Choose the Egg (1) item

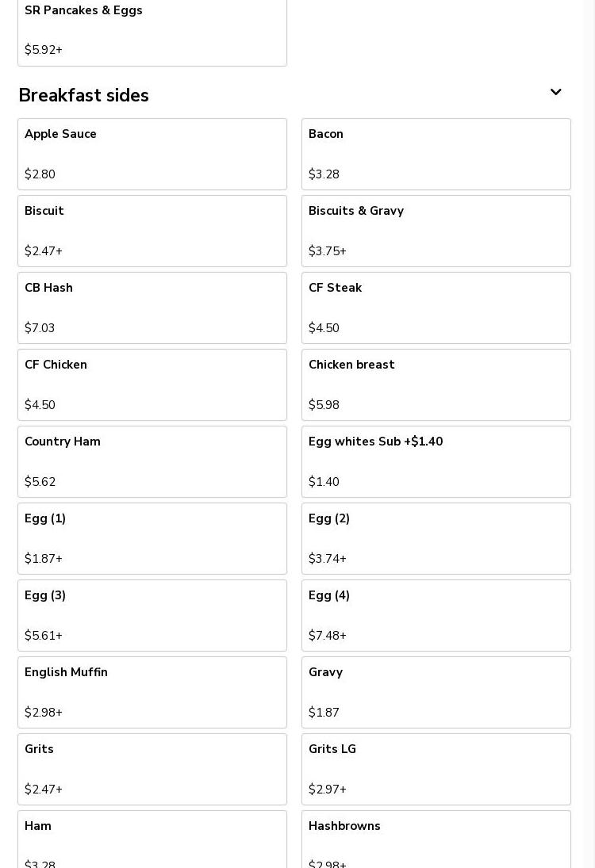coord(152,538)
